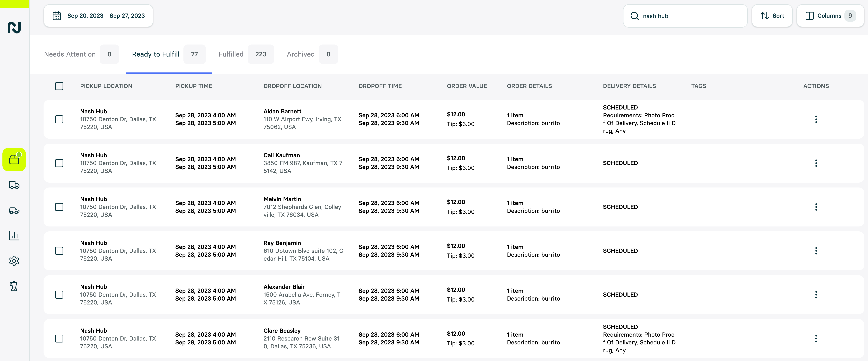Click the 77 count badge on Ready to Fulfill
This screenshot has width=868, height=361.
click(x=194, y=54)
